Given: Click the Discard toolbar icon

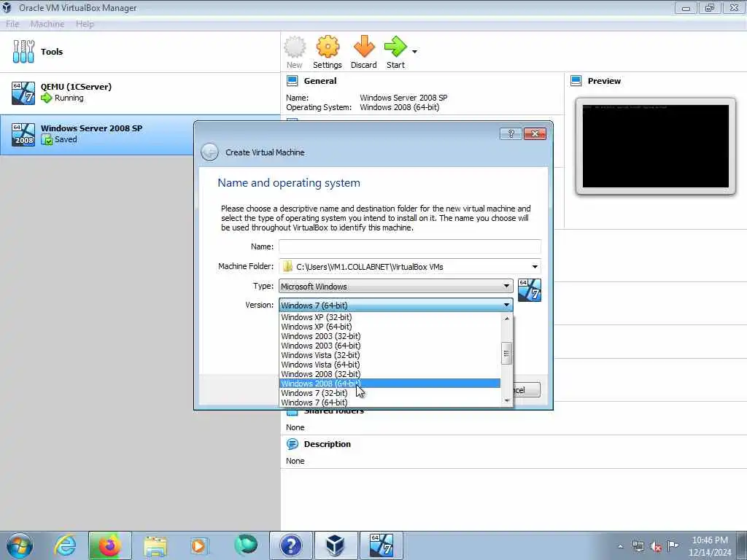Looking at the screenshot, I should (x=364, y=47).
